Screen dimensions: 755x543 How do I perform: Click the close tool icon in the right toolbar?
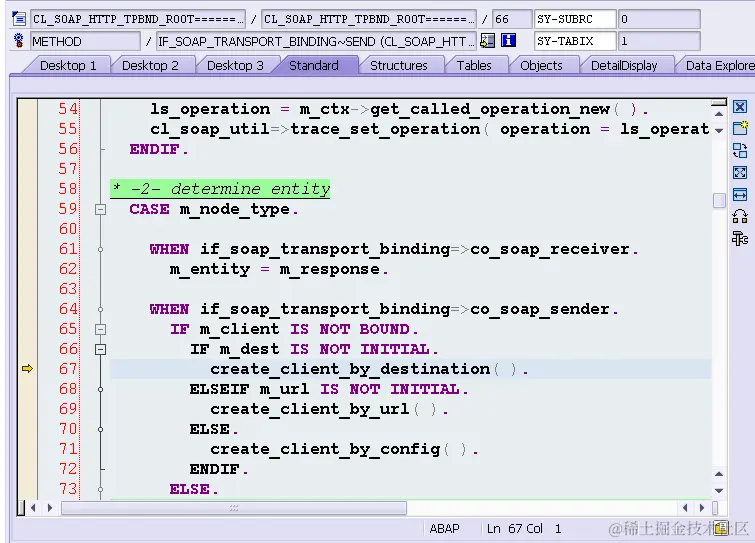[x=740, y=106]
